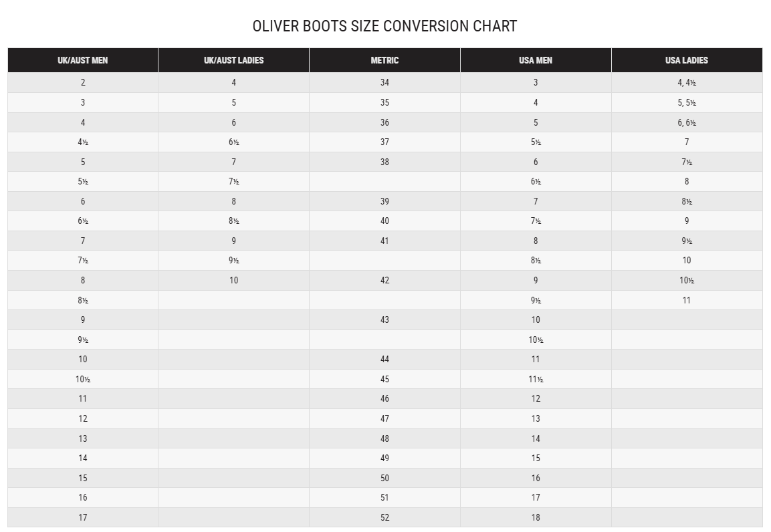Click the UK/AUST LADIES column header

tap(233, 60)
